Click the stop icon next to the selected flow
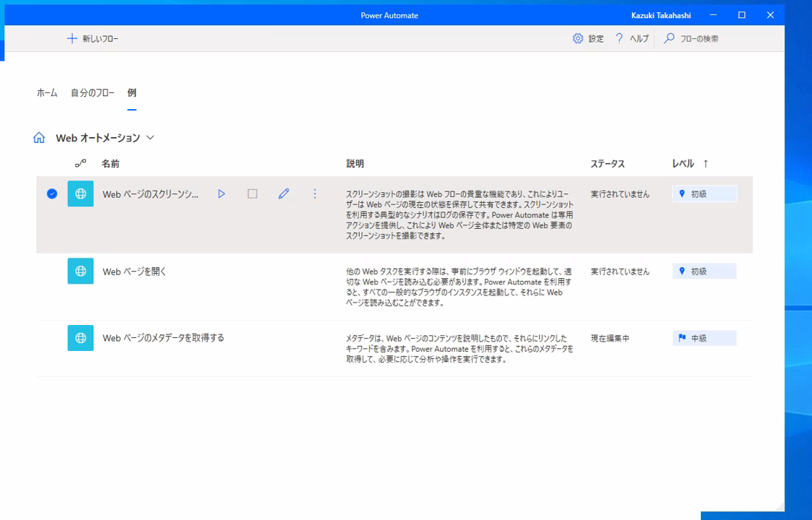Image resolution: width=812 pixels, height=520 pixels. [252, 194]
